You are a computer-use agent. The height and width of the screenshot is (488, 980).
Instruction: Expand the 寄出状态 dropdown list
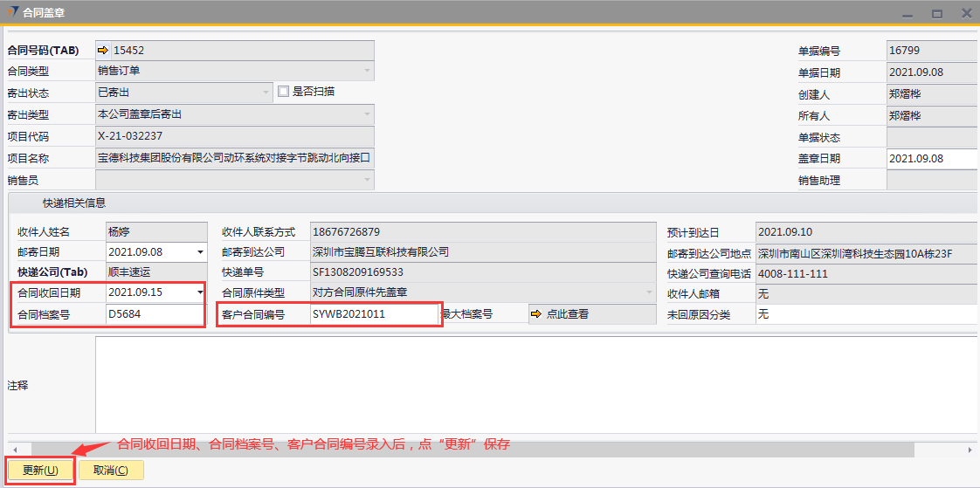[267, 92]
